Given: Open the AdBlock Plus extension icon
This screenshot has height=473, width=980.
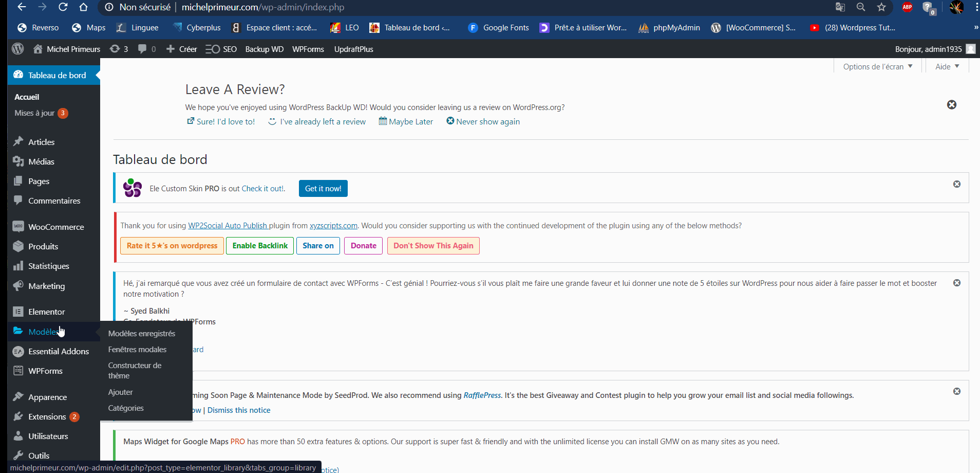Looking at the screenshot, I should (907, 7).
